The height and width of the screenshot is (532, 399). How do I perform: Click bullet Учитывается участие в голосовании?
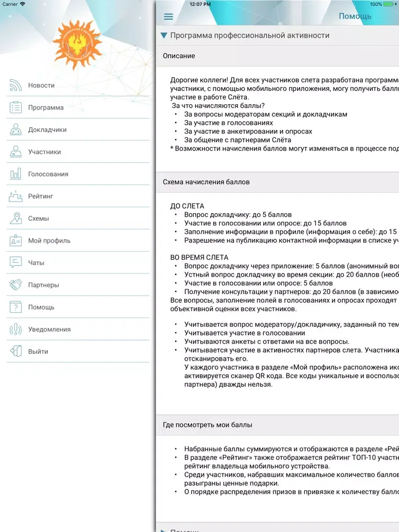(x=245, y=333)
